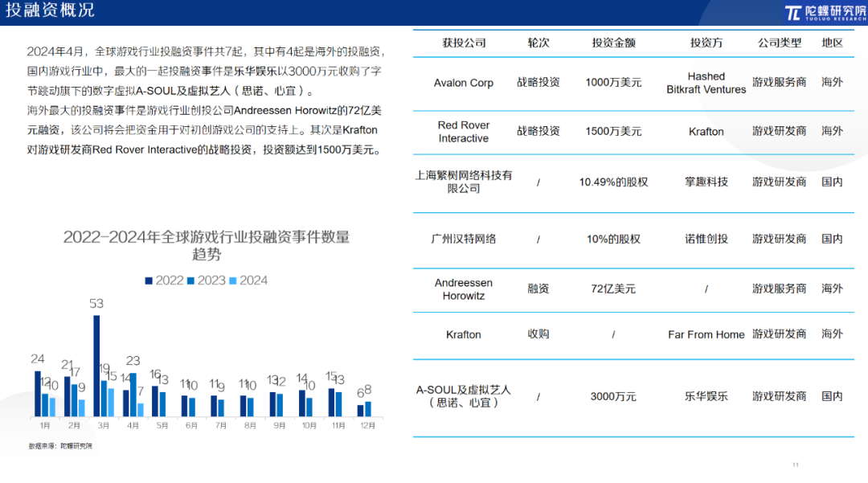Select the Avalon Corp cell

click(464, 83)
